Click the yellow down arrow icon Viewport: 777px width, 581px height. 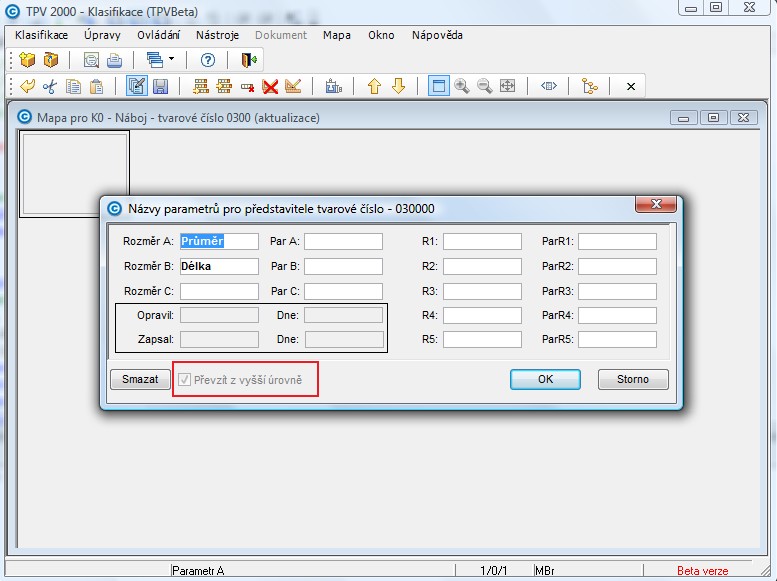pos(398,86)
